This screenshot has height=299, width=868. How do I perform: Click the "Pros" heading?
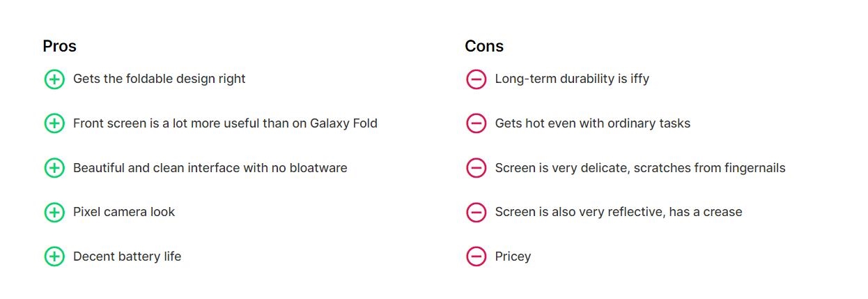point(59,46)
